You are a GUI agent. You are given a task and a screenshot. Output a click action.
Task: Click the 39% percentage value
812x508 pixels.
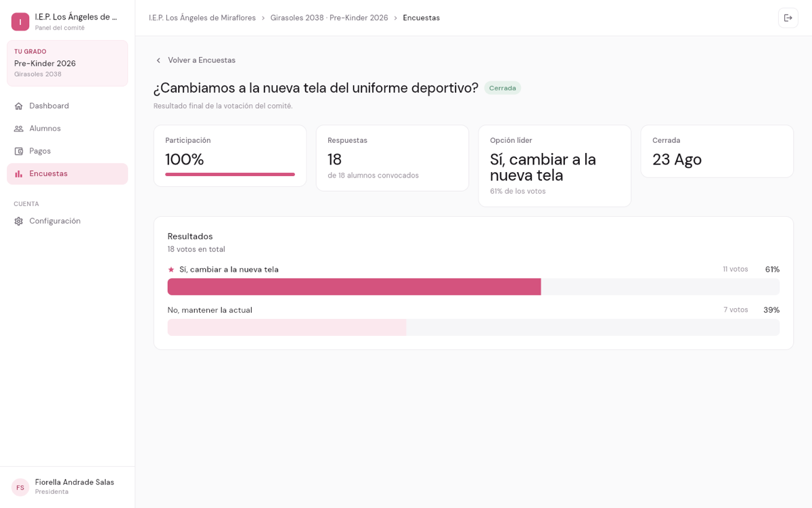[x=771, y=310]
